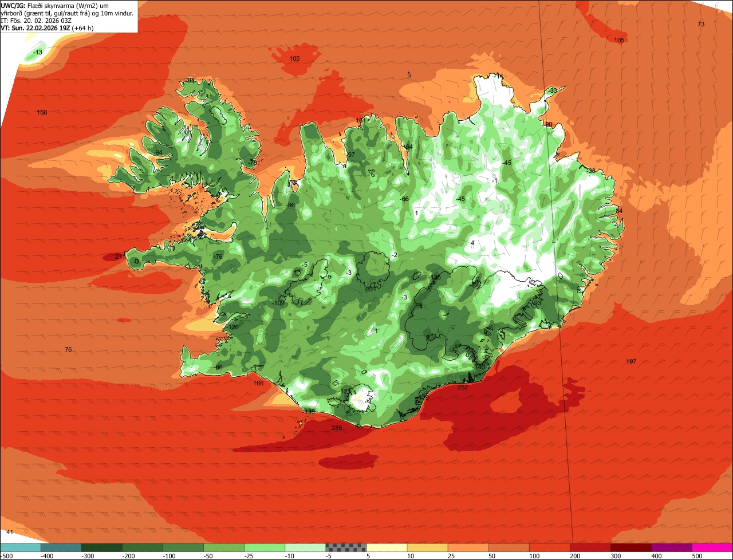Click the map value -97 in north Iceland
Viewport: 733px width, 560px height.
click(350, 155)
